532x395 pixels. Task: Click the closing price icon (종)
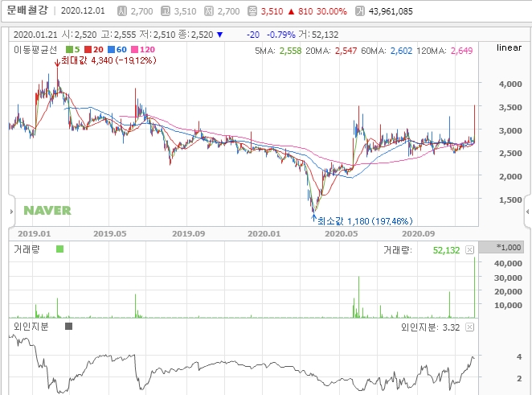click(x=252, y=11)
